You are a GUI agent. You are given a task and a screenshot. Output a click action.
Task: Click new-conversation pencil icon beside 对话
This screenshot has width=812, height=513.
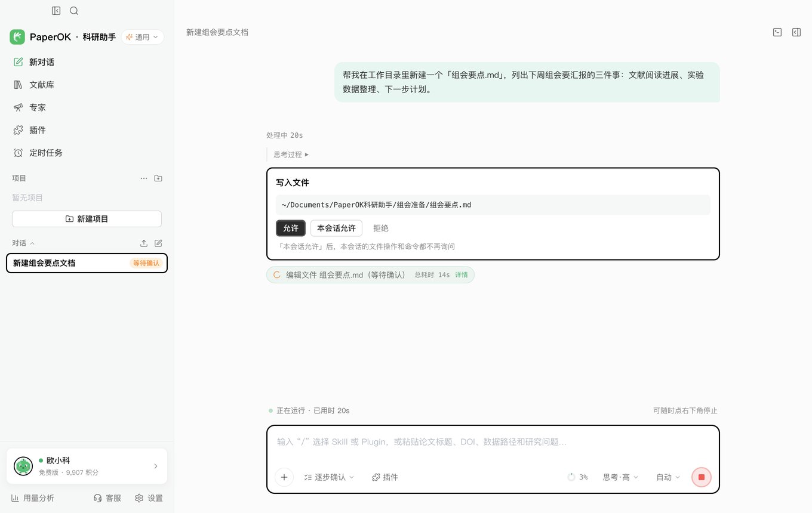pos(158,243)
